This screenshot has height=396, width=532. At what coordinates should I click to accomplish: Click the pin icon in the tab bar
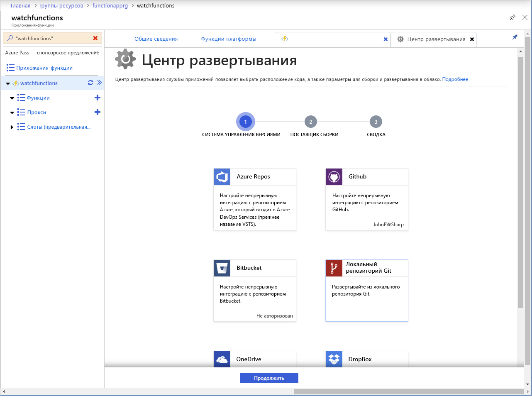515,37
